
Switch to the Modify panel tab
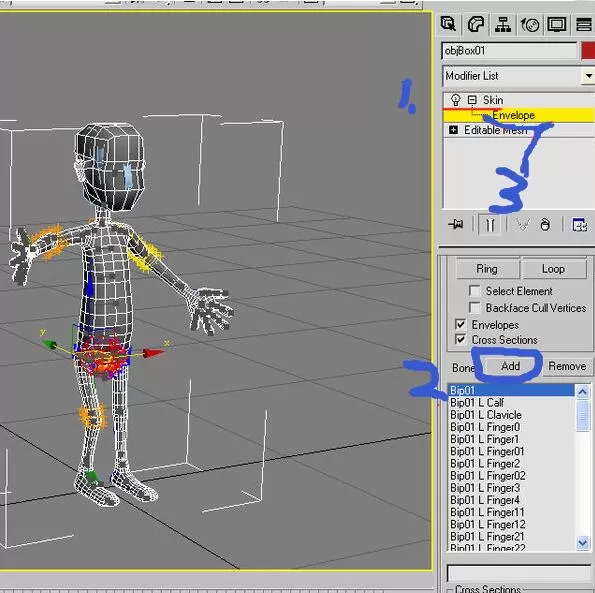(476, 25)
